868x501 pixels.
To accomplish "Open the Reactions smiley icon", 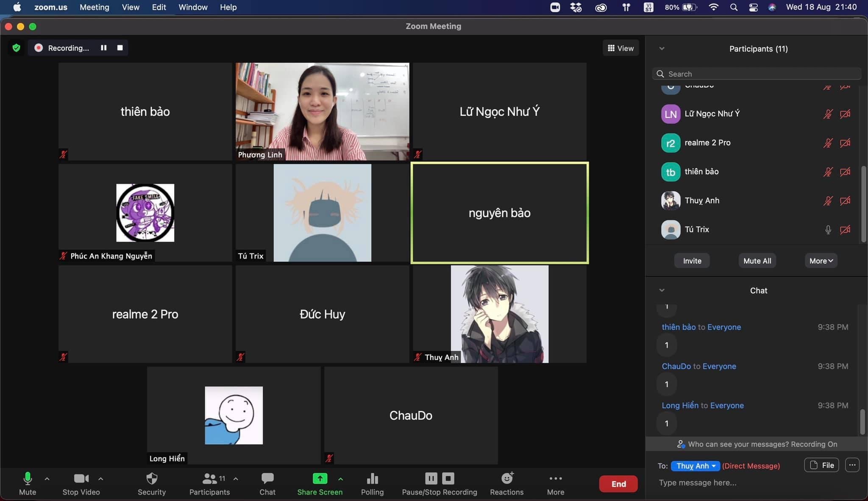I will tap(507, 479).
